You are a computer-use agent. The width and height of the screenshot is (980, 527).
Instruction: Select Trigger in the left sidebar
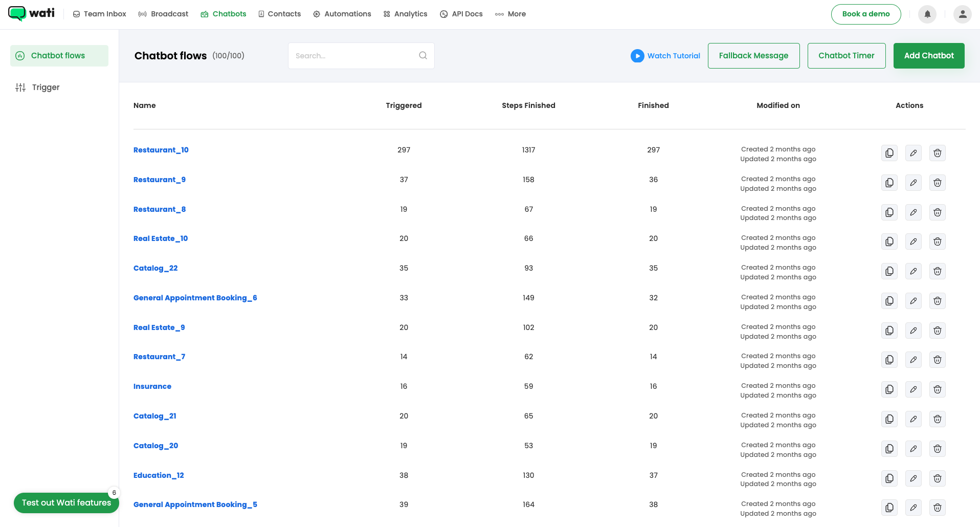point(46,87)
